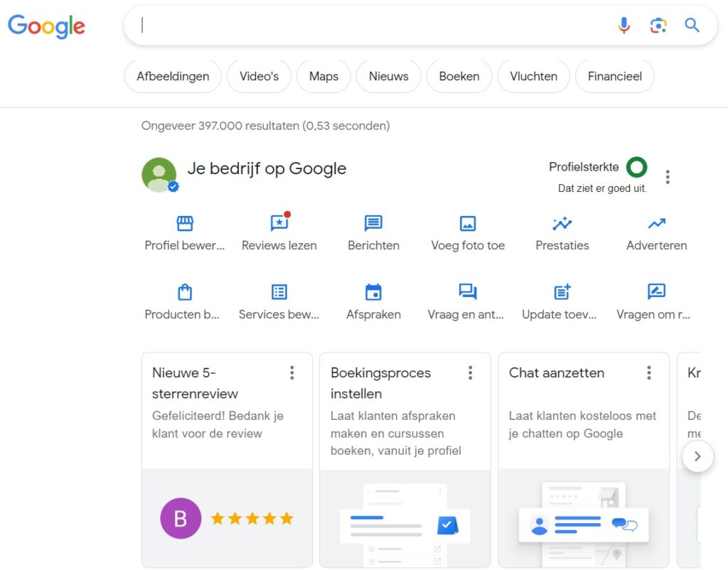Screen dimensions: 728x570
Task: Start voice search with microphone icon
Action: pyautogui.click(x=624, y=25)
